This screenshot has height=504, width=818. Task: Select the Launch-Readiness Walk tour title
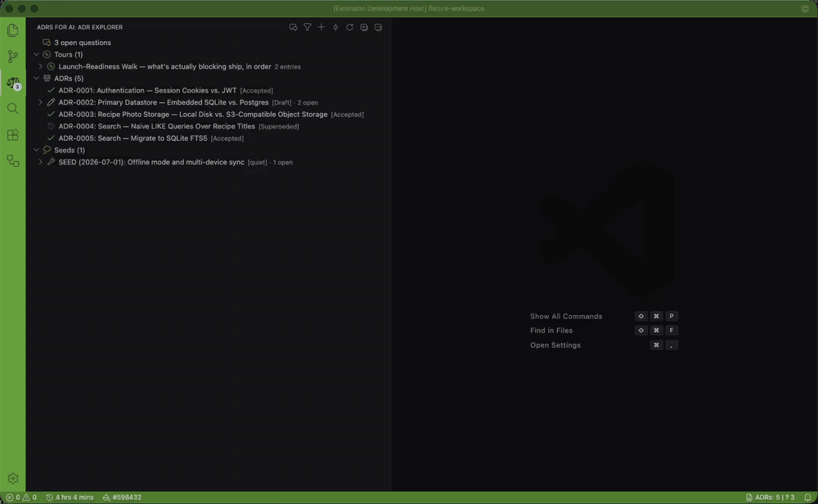pos(165,66)
